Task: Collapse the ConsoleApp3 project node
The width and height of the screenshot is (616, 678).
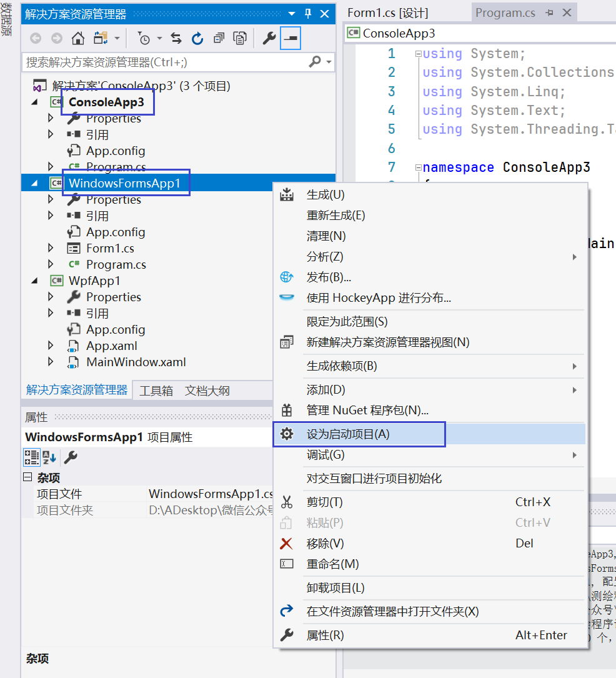Action: click(34, 102)
